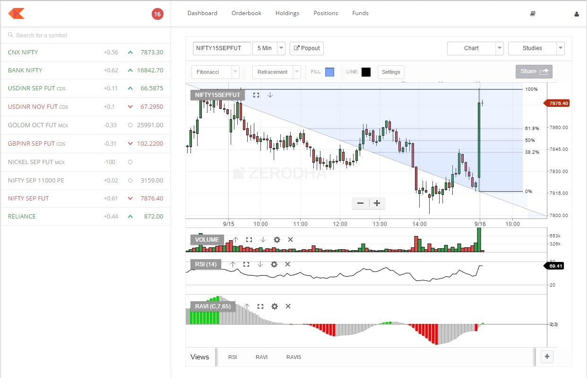Open the 5 Min interval dropdown
Image resolution: width=588 pixels, height=384 pixels.
tap(269, 48)
